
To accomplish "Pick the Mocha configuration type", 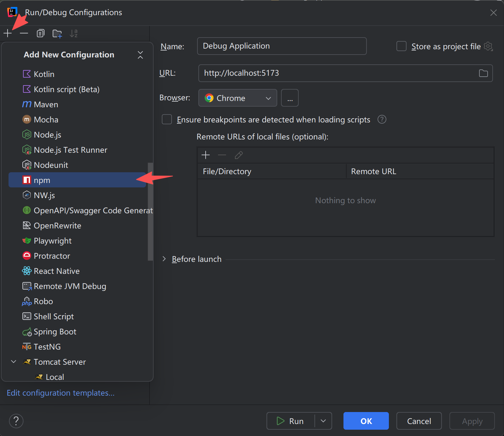I will [x=77, y=120].
